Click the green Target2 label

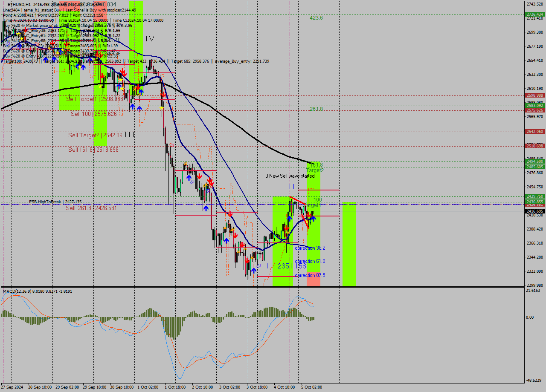coord(315,170)
